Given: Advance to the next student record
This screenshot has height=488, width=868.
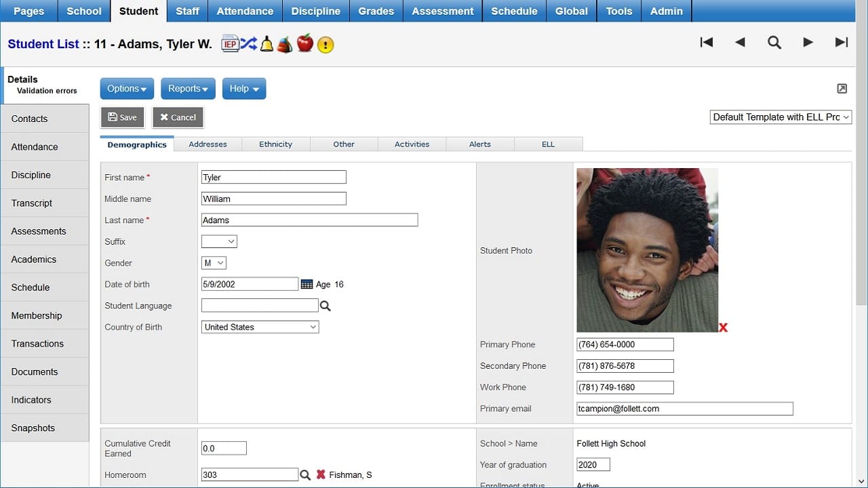Looking at the screenshot, I should click(808, 42).
